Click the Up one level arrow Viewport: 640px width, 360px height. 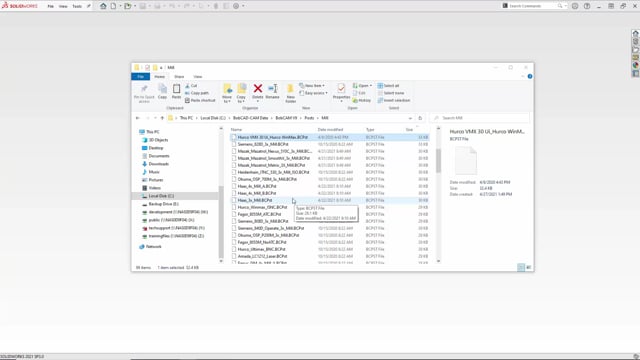click(162, 118)
